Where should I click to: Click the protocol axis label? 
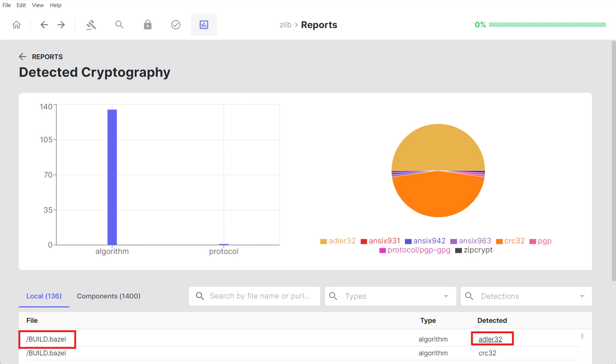224,251
